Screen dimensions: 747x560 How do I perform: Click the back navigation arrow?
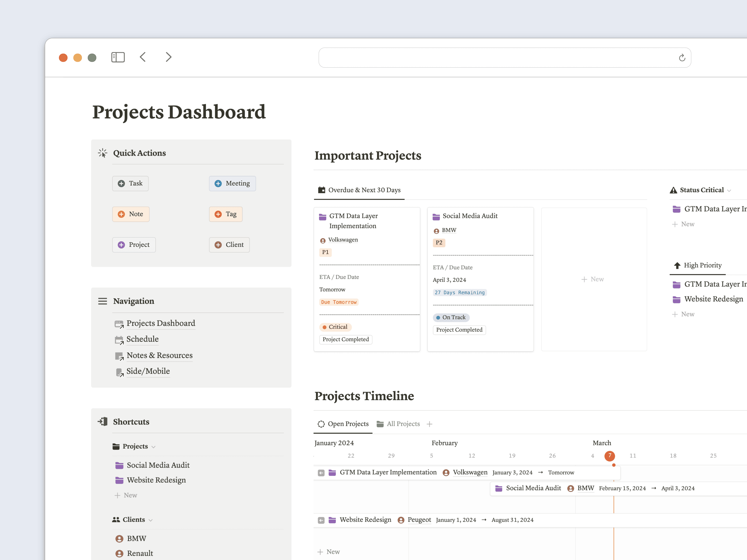(x=143, y=57)
